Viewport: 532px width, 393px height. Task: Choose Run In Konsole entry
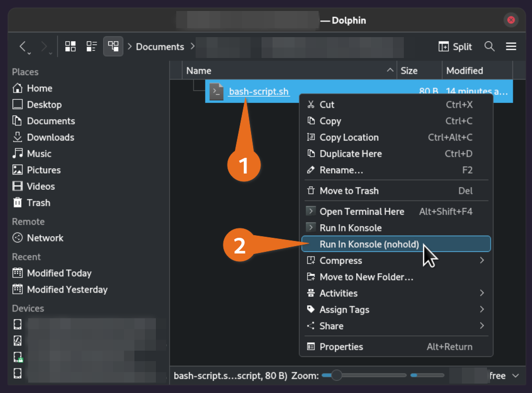[x=395, y=228]
